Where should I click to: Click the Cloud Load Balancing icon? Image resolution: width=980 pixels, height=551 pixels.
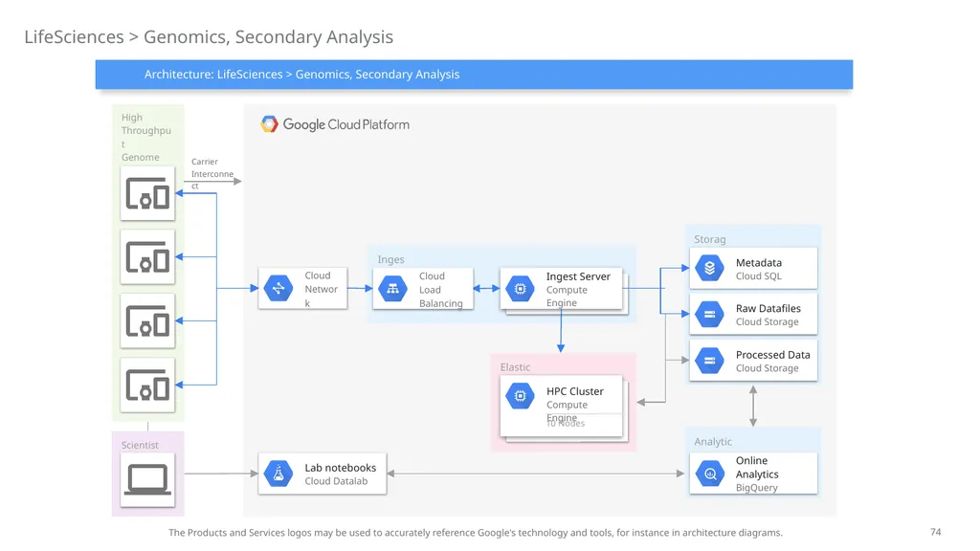(x=392, y=289)
